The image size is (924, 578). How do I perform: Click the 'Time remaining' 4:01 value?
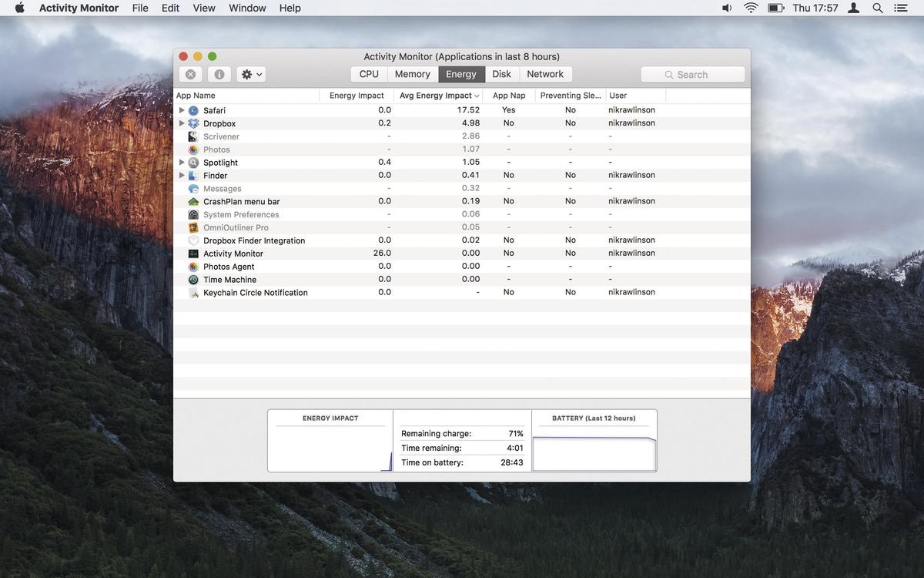(x=515, y=449)
